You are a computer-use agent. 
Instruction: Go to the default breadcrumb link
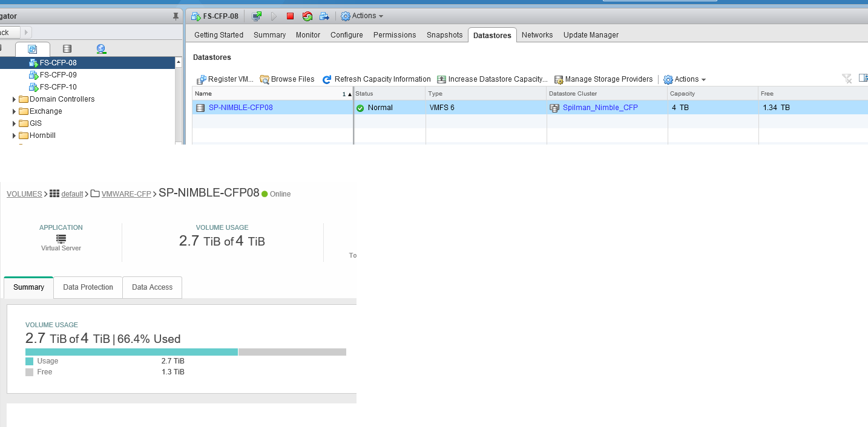click(72, 194)
